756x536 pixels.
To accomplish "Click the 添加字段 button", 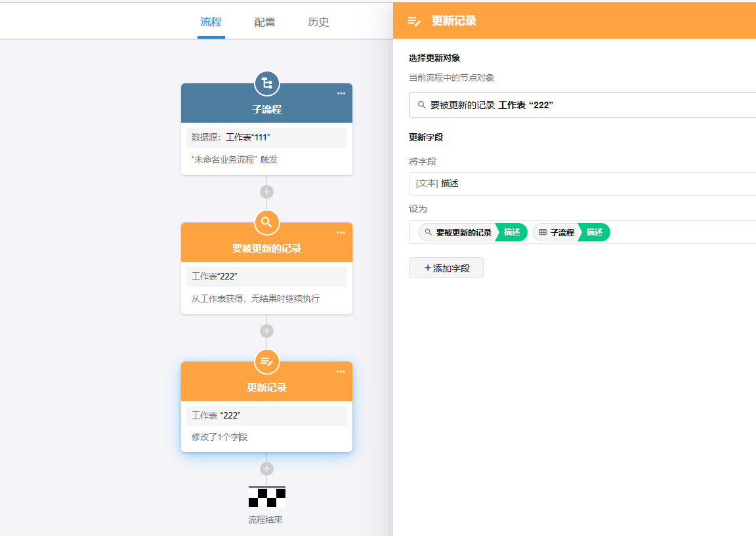I will [446, 268].
